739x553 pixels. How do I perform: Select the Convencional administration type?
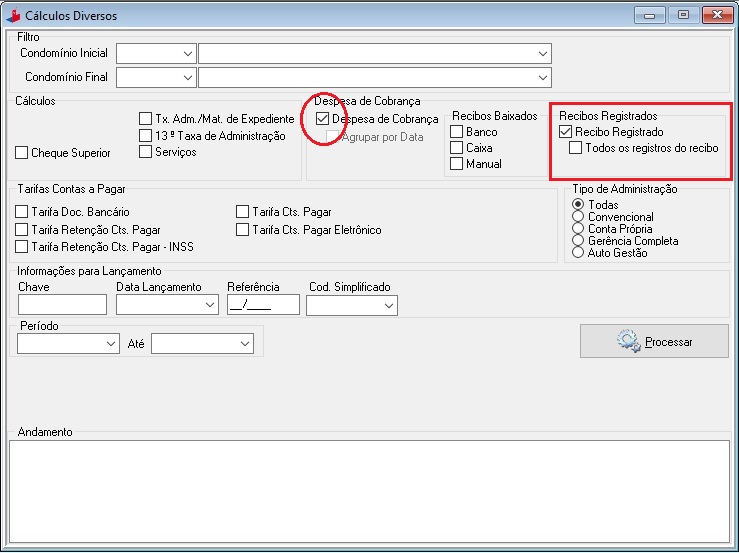(578, 217)
